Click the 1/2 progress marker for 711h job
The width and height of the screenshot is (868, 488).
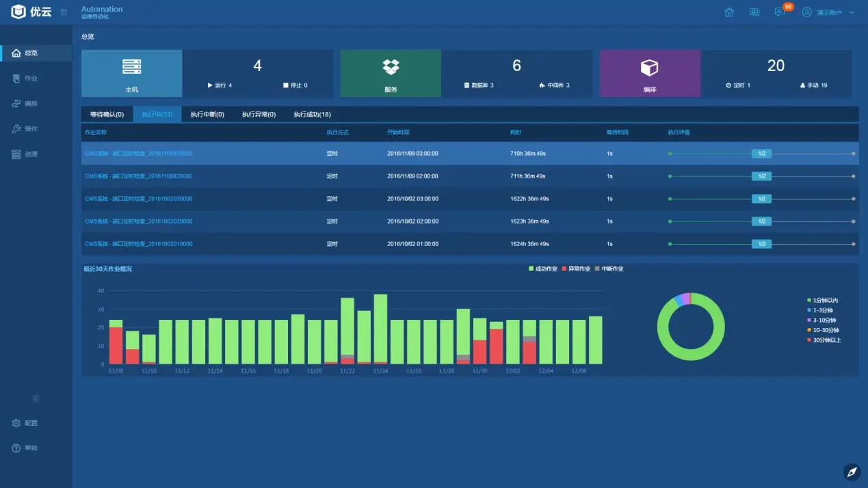point(761,176)
